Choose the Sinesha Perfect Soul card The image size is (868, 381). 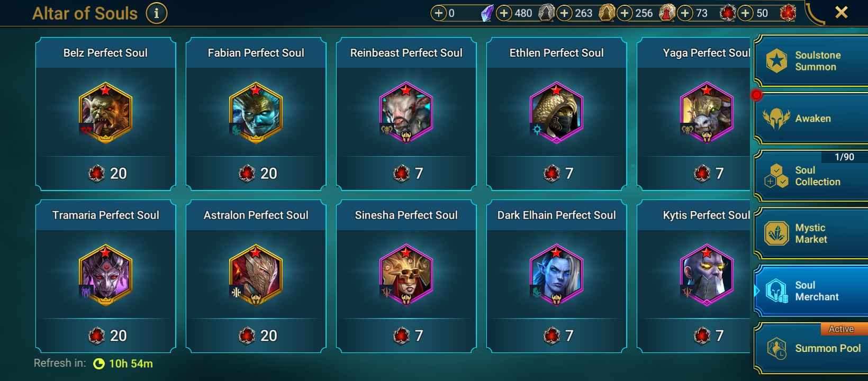(x=406, y=276)
